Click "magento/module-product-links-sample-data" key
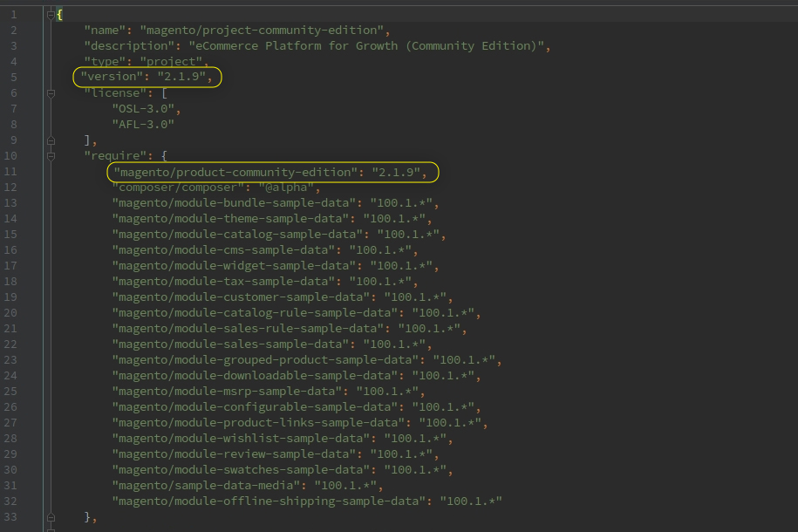The image size is (798, 532). click(258, 423)
